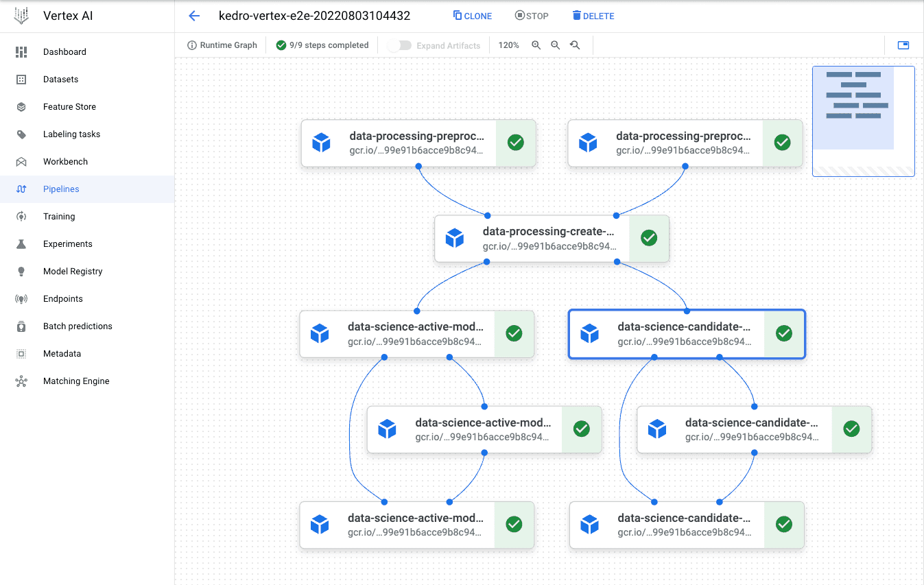Click the Metadata sidebar icon

pyautogui.click(x=21, y=354)
